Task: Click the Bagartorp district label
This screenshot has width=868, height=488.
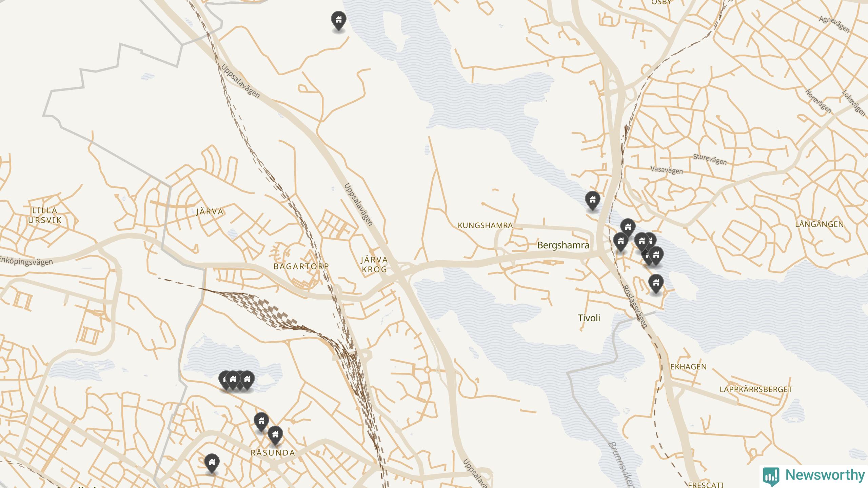Action: click(301, 266)
